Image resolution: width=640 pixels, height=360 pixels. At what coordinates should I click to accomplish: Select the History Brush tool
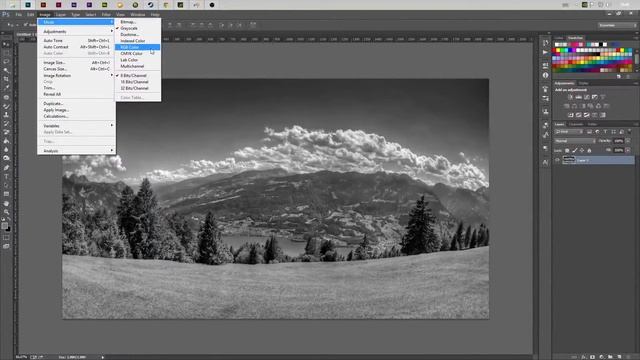point(6,123)
